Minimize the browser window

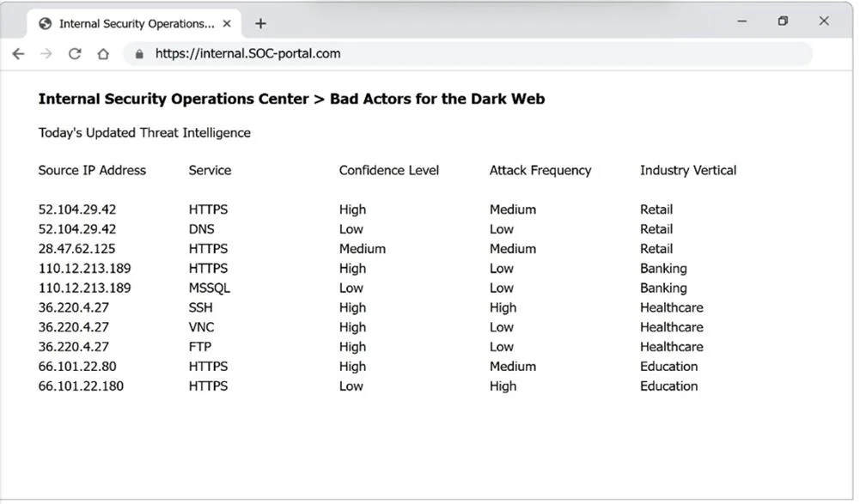click(741, 21)
